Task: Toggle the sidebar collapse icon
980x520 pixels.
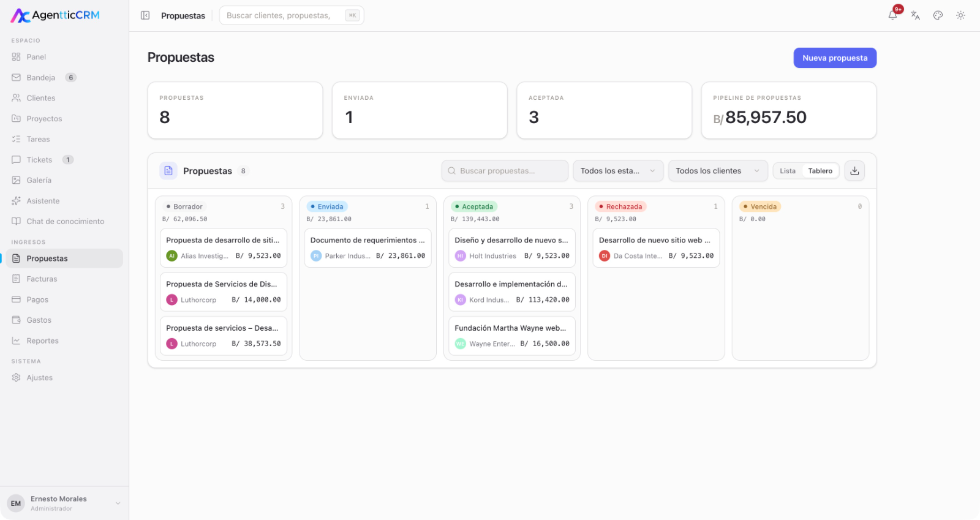Action: (x=145, y=15)
